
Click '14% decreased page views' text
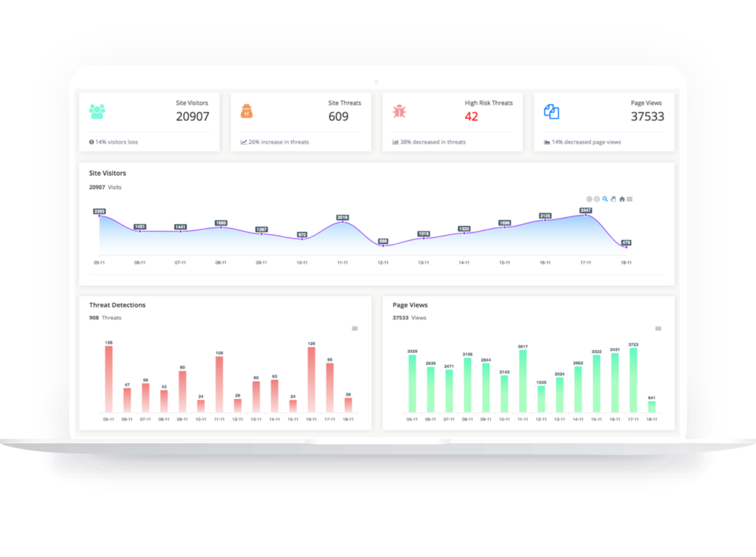tap(586, 142)
